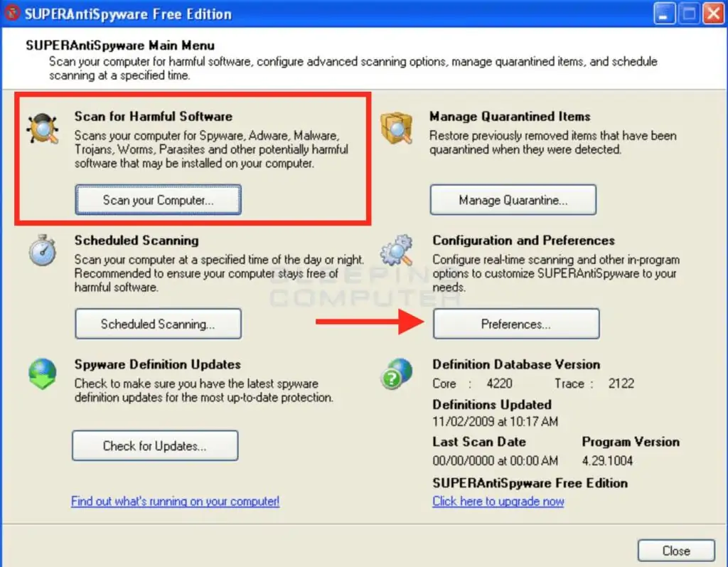Screen dimensions: 728x567
Task: Click the '11/02/2009 at 10:17 AM' date
Action: (x=496, y=422)
